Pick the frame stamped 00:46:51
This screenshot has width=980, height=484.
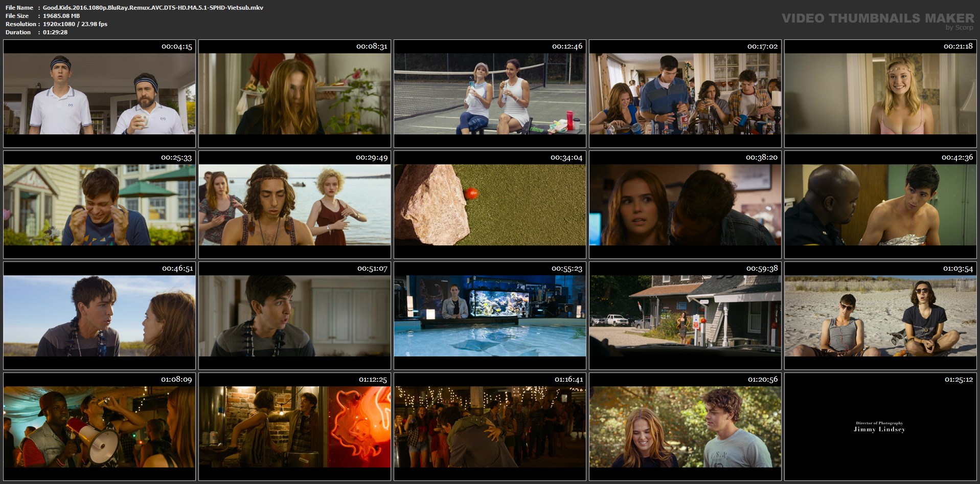click(99, 316)
